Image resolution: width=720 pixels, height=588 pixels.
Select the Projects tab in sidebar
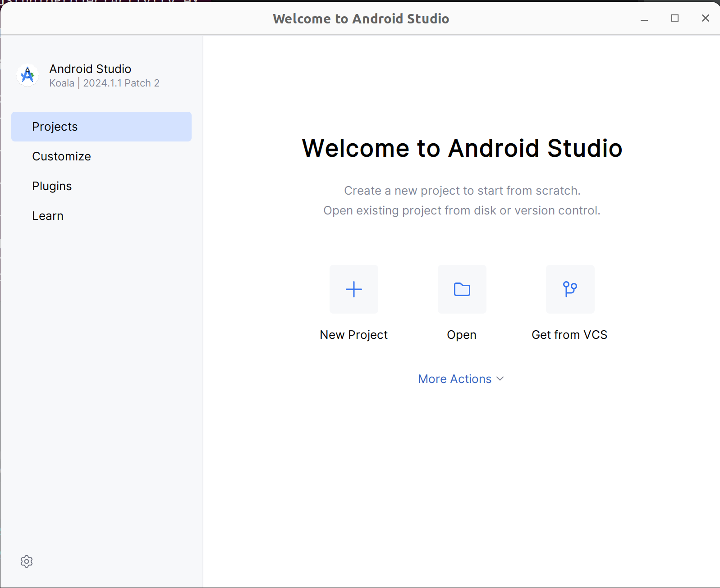click(x=101, y=127)
